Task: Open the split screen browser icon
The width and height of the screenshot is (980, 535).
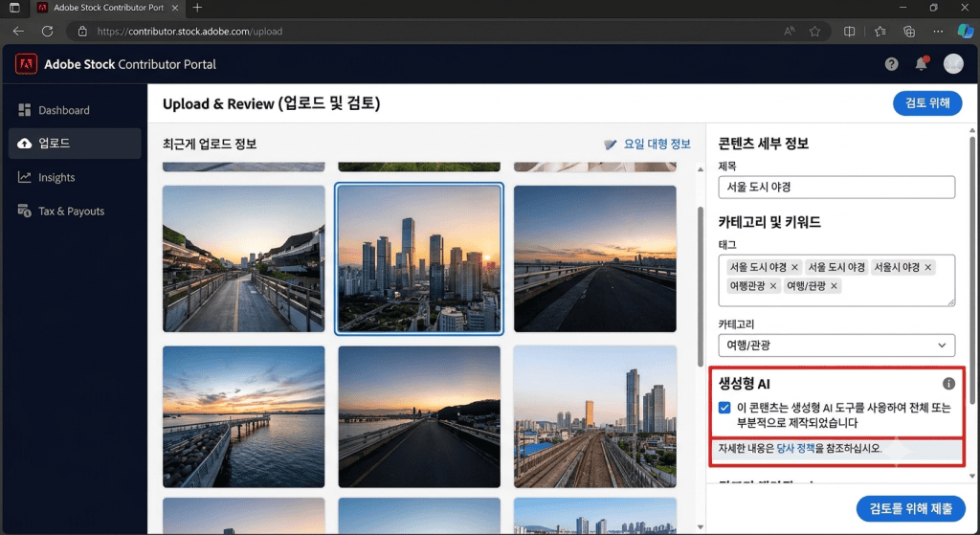Action: tap(850, 32)
